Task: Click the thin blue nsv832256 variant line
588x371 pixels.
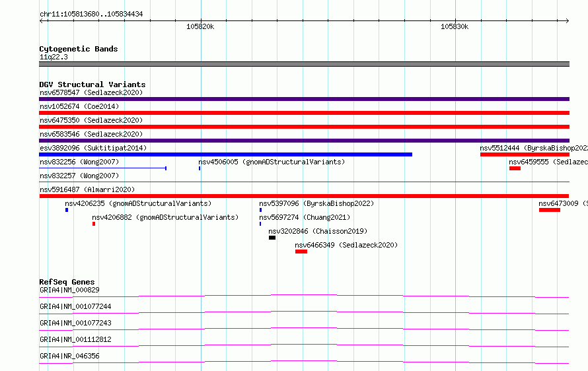Action: click(103, 168)
